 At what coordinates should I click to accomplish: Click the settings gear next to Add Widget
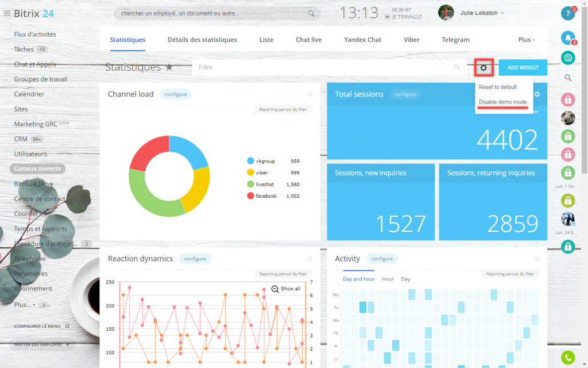coord(483,68)
